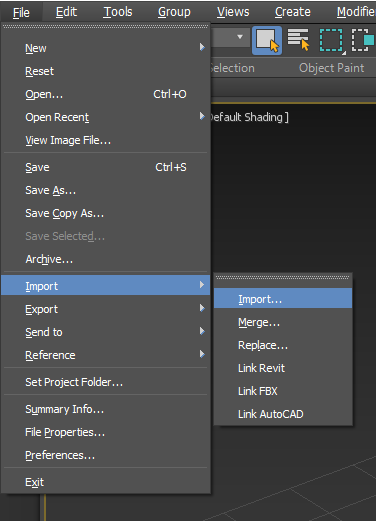Open File Properties...
Viewport: 376px width, 521px height.
click(x=106, y=432)
